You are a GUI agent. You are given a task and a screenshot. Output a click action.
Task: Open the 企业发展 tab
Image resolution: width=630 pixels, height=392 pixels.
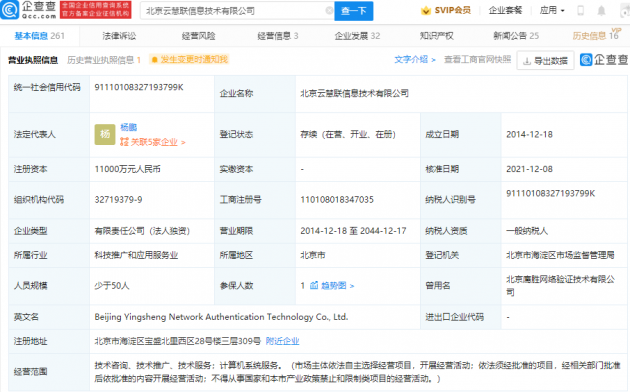[357, 36]
